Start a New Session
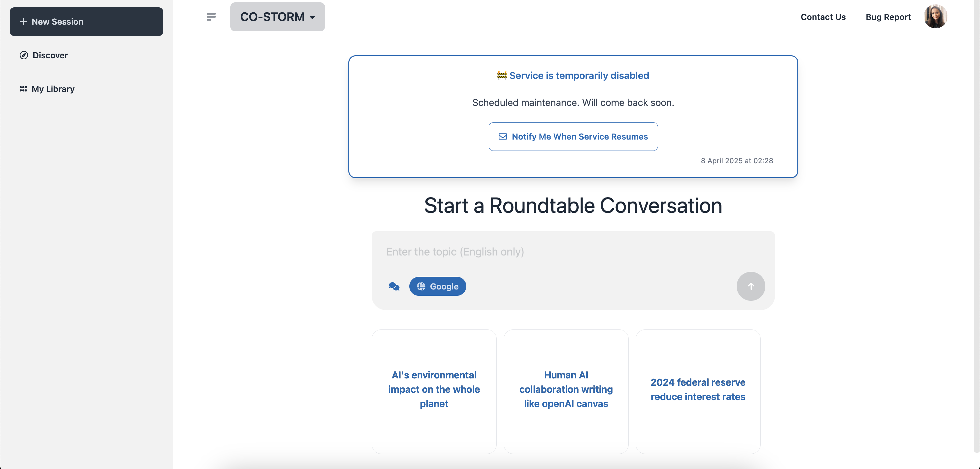The height and width of the screenshot is (469, 980). click(x=86, y=22)
